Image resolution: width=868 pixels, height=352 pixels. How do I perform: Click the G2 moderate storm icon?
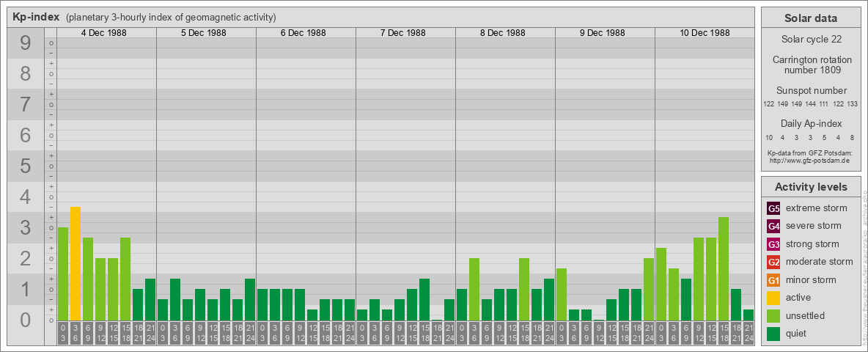[x=773, y=263]
